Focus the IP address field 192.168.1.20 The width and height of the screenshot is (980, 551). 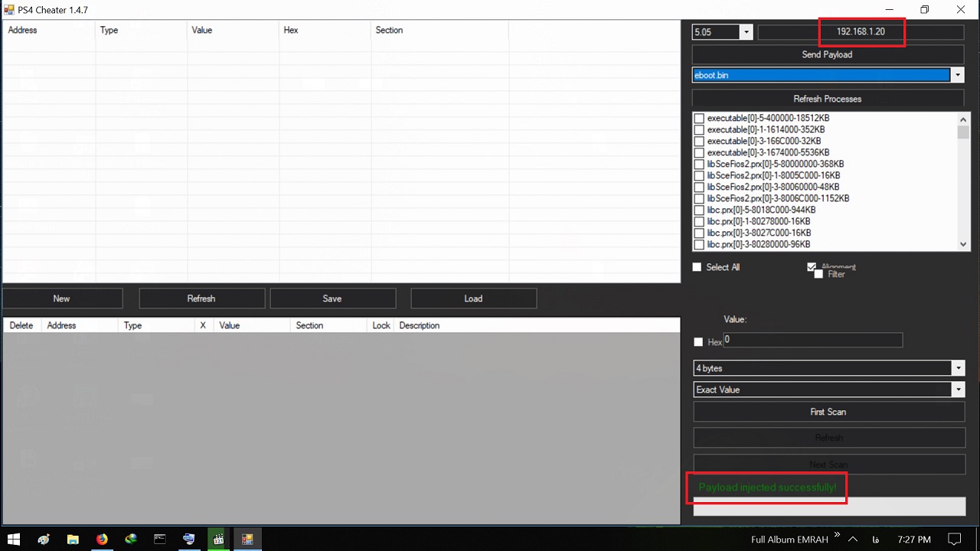tap(861, 32)
